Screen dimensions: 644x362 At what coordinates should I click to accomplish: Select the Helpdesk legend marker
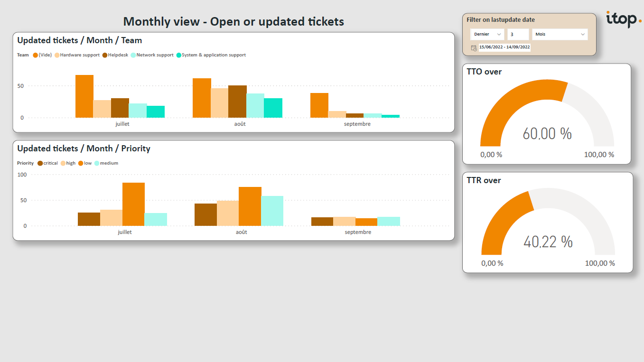click(105, 55)
